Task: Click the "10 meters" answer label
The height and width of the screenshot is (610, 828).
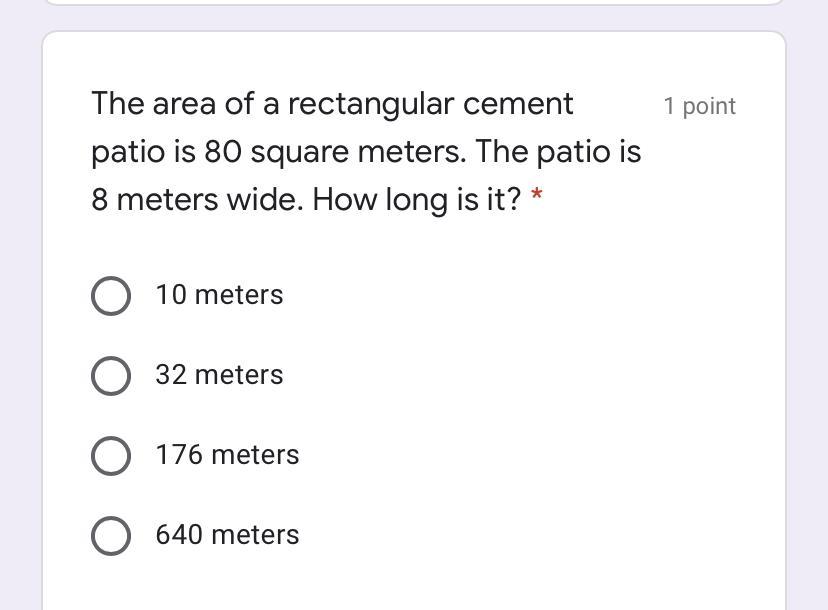Action: pyautogui.click(x=219, y=295)
